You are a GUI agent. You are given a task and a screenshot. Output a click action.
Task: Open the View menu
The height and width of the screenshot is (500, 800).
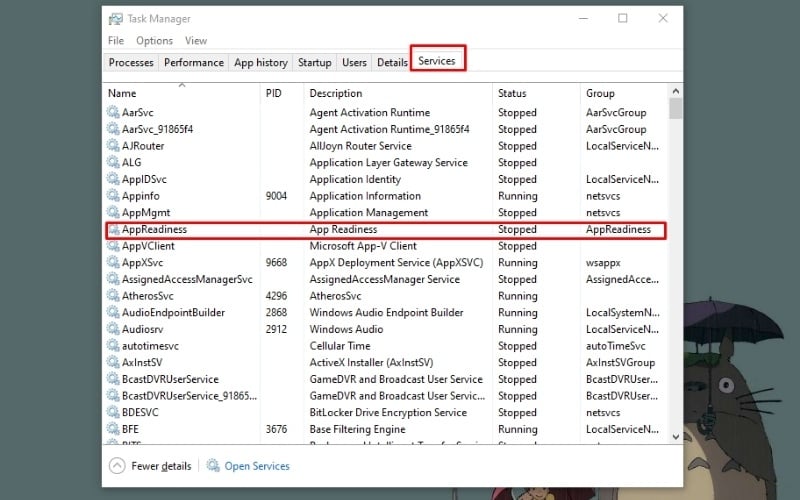[196, 41]
